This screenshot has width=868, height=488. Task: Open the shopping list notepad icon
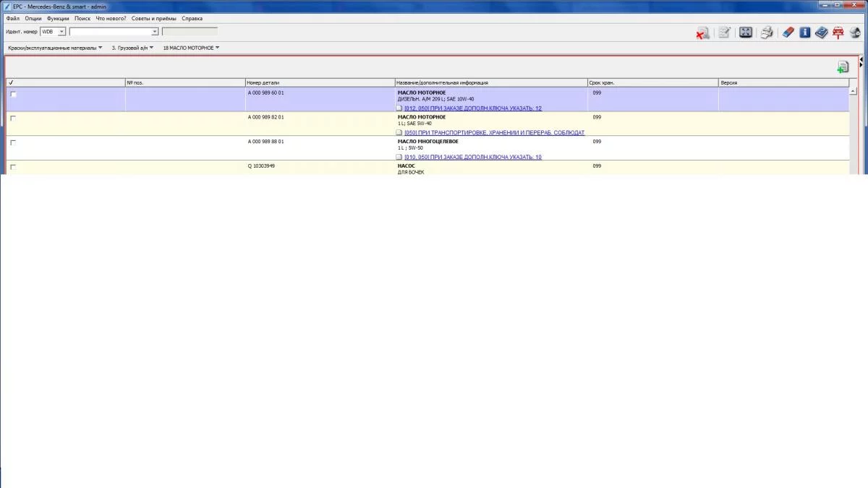(x=724, y=33)
